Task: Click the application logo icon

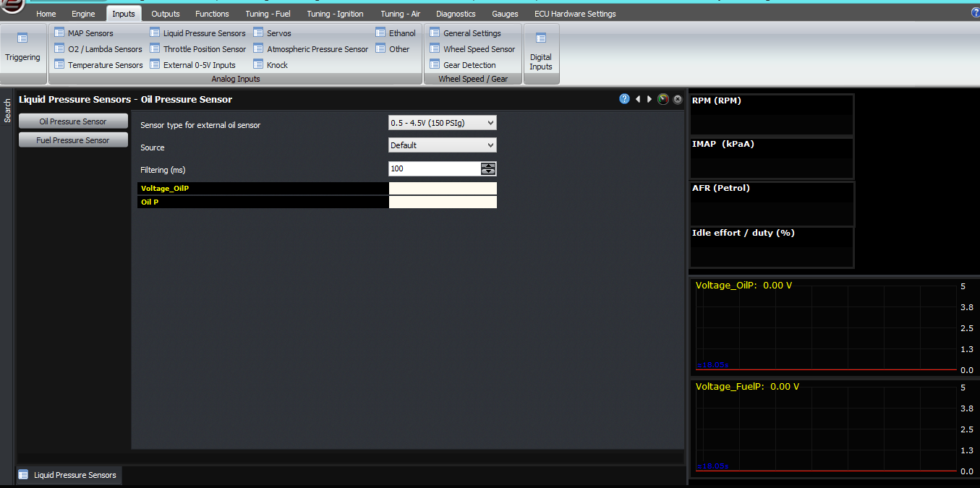Action: pos(12,7)
